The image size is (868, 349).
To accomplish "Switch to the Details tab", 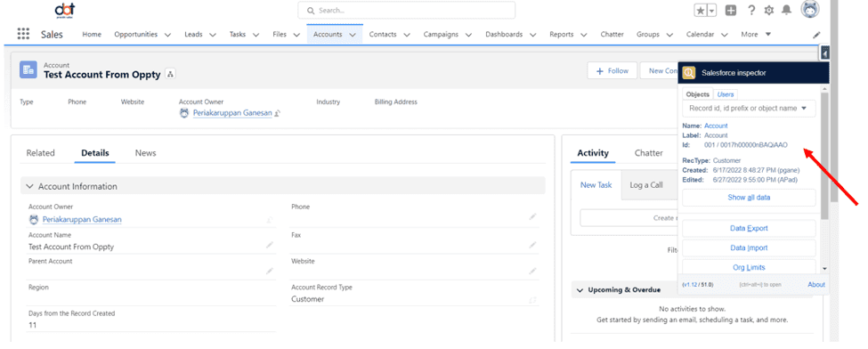I will pos(95,153).
